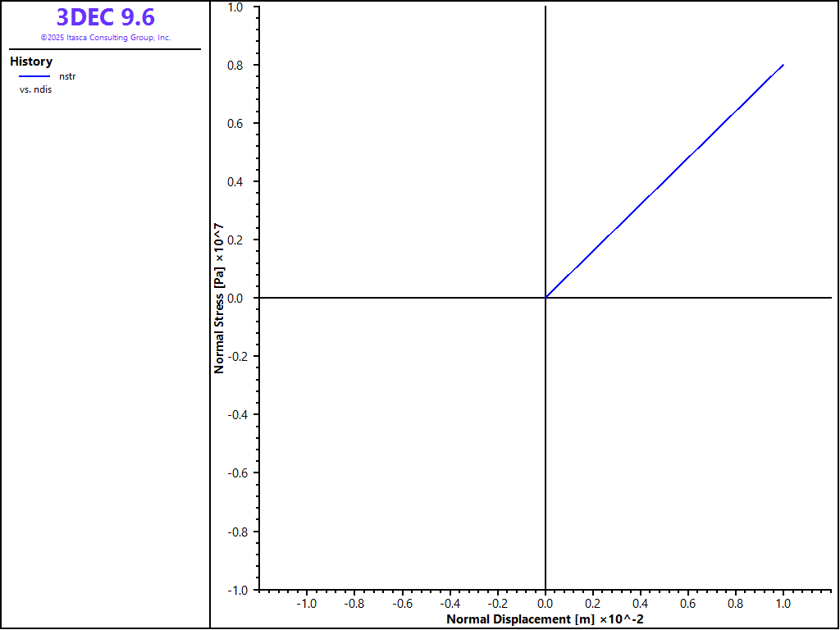Click the blue nstr legend line sample
This screenshot has width=840, height=630.
click(34, 76)
